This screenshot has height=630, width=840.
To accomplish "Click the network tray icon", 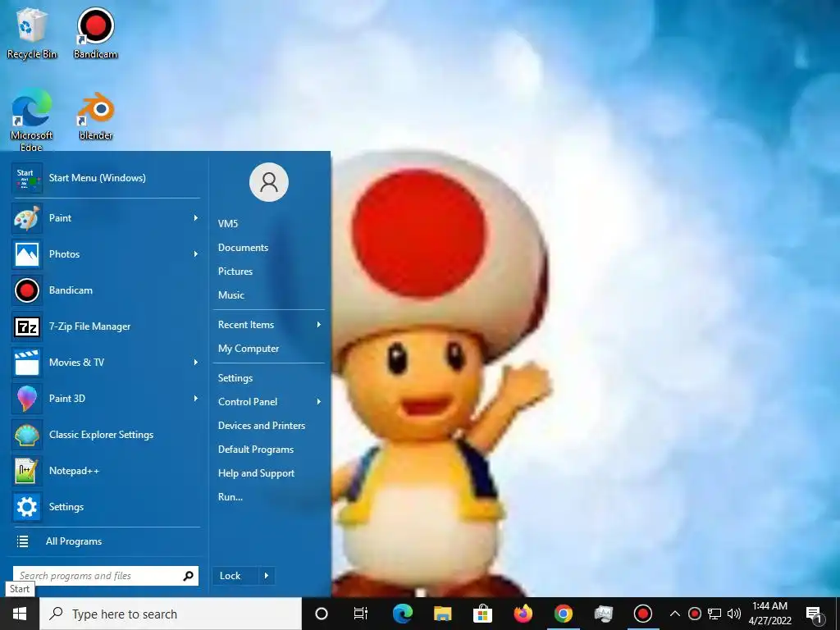I will point(714,614).
